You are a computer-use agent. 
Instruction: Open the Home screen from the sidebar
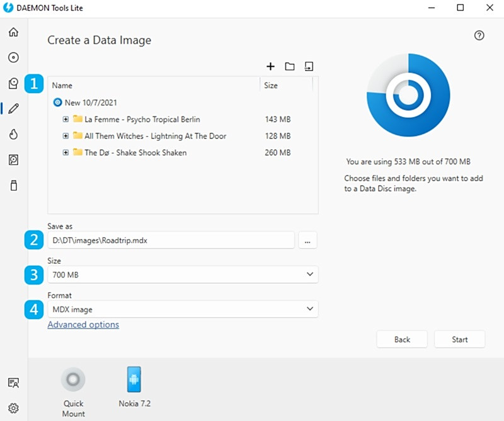click(13, 31)
